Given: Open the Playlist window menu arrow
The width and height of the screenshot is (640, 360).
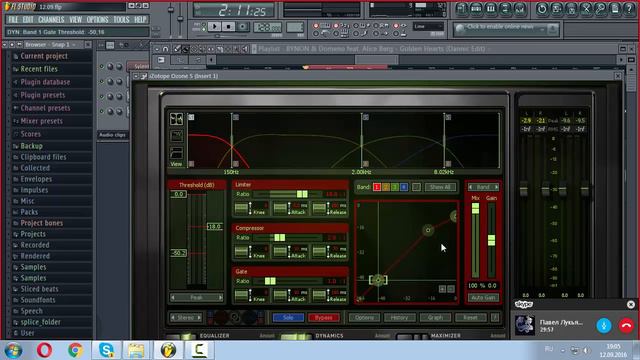Looking at the screenshot, I should [x=157, y=49].
